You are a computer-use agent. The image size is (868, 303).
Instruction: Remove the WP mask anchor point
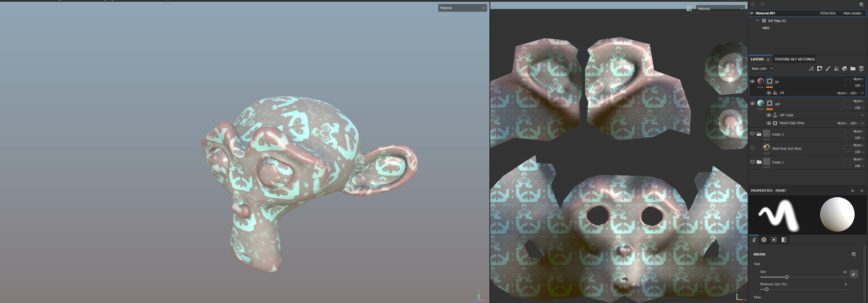(863, 115)
